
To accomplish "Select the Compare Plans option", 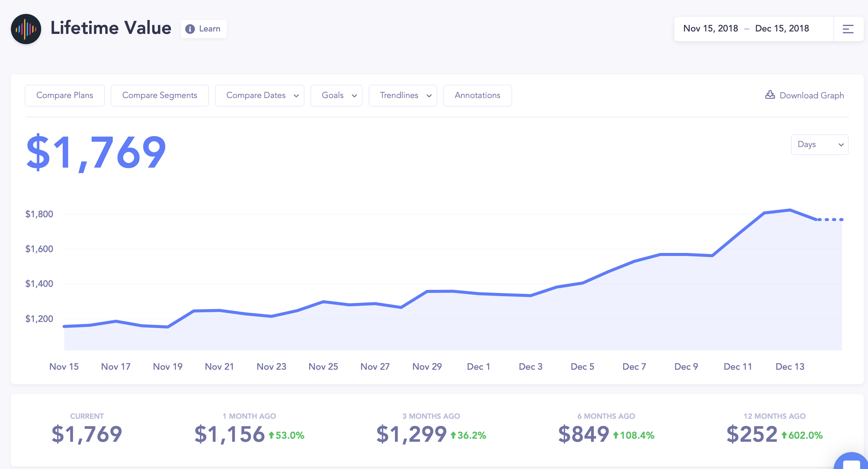I will pos(65,96).
